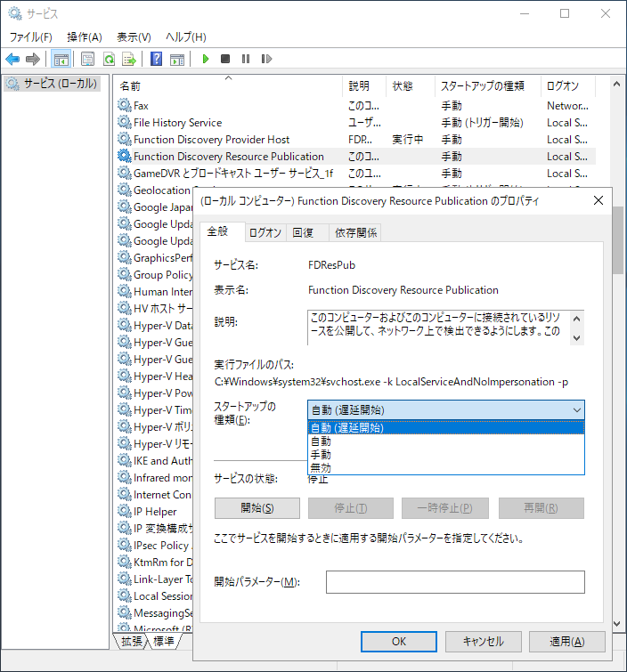Click the Back arrow toolbar icon
This screenshot has height=672, width=627.
12,59
